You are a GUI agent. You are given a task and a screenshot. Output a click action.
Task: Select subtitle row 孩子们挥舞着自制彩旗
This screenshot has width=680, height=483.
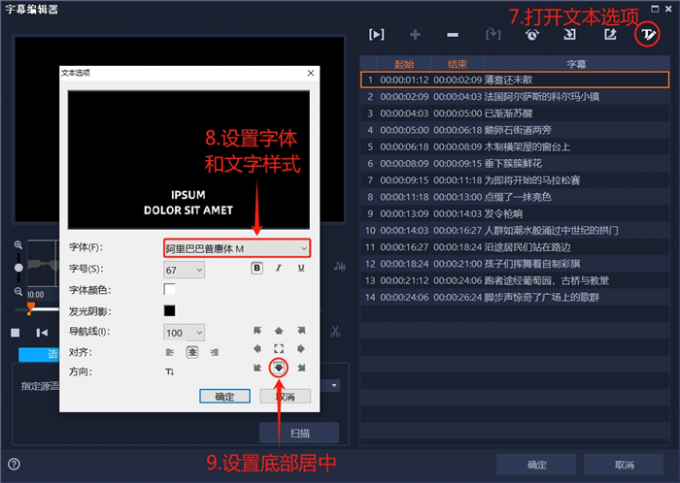click(514, 264)
